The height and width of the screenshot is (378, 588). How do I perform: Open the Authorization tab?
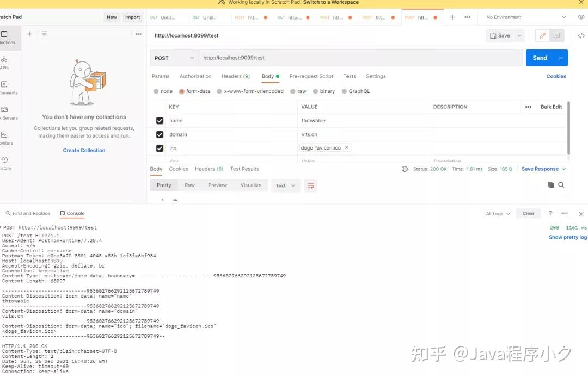coord(195,76)
